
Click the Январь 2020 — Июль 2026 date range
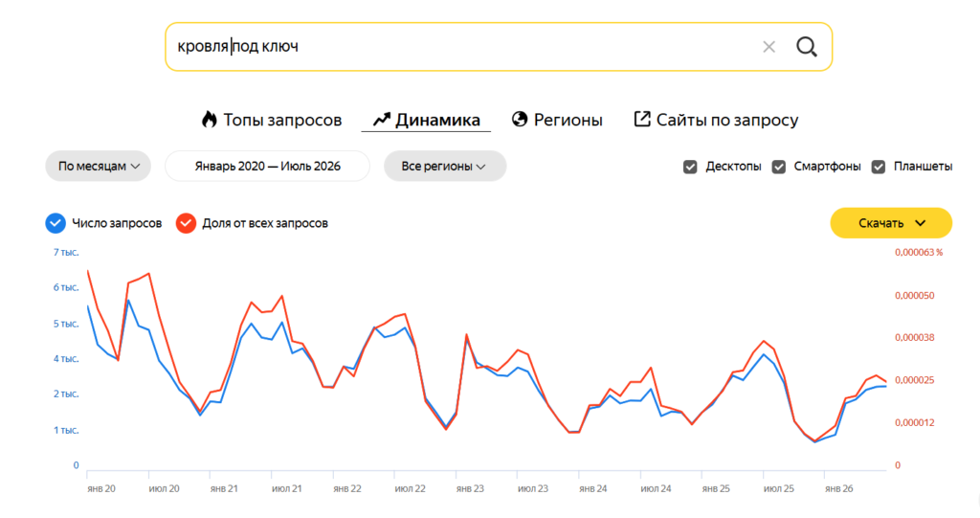268,167
